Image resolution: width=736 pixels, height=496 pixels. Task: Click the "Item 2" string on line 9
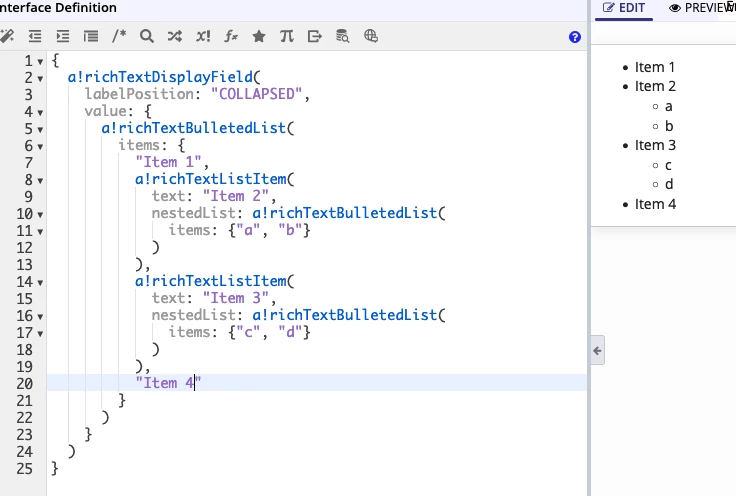pos(236,196)
